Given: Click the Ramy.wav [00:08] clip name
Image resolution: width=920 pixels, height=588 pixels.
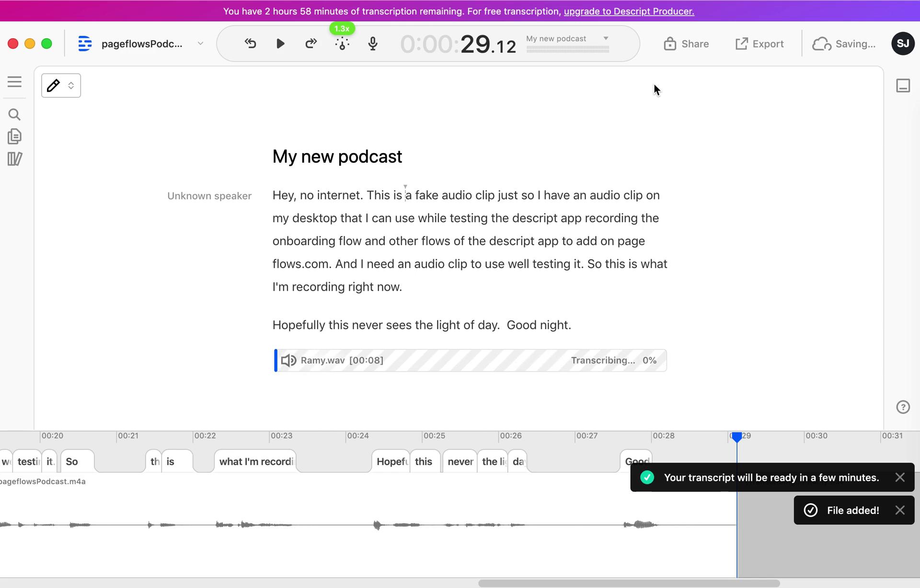Looking at the screenshot, I should (342, 361).
